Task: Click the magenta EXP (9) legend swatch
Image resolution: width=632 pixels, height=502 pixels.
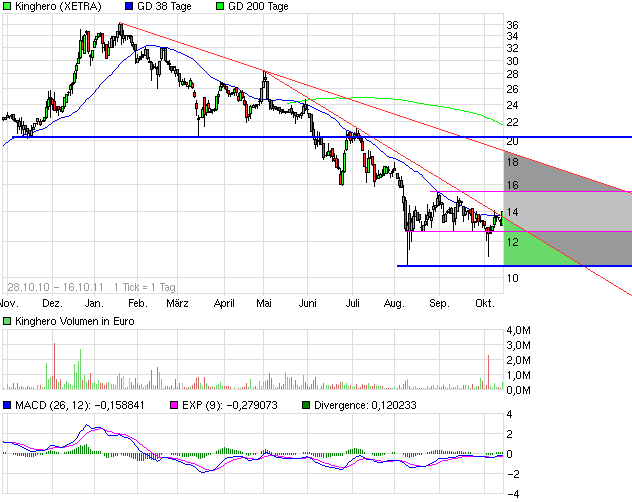Action: point(174,405)
